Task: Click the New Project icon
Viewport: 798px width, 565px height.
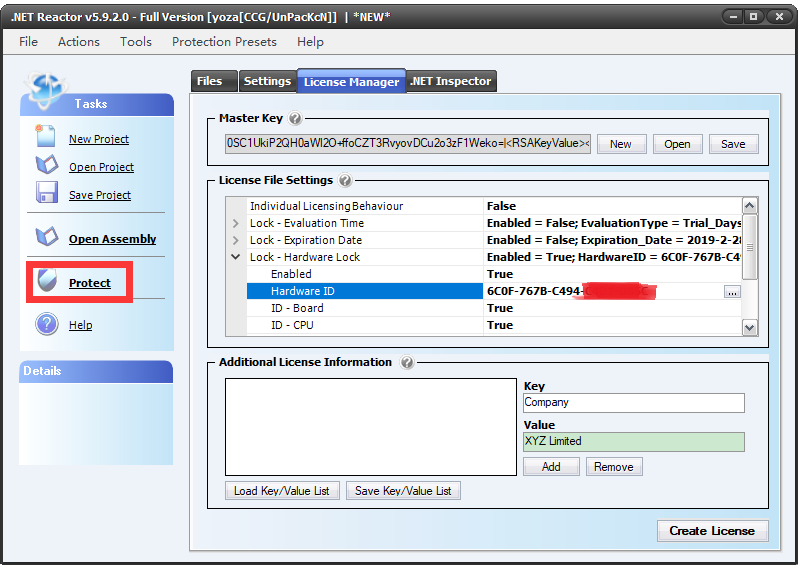Action: [46, 136]
